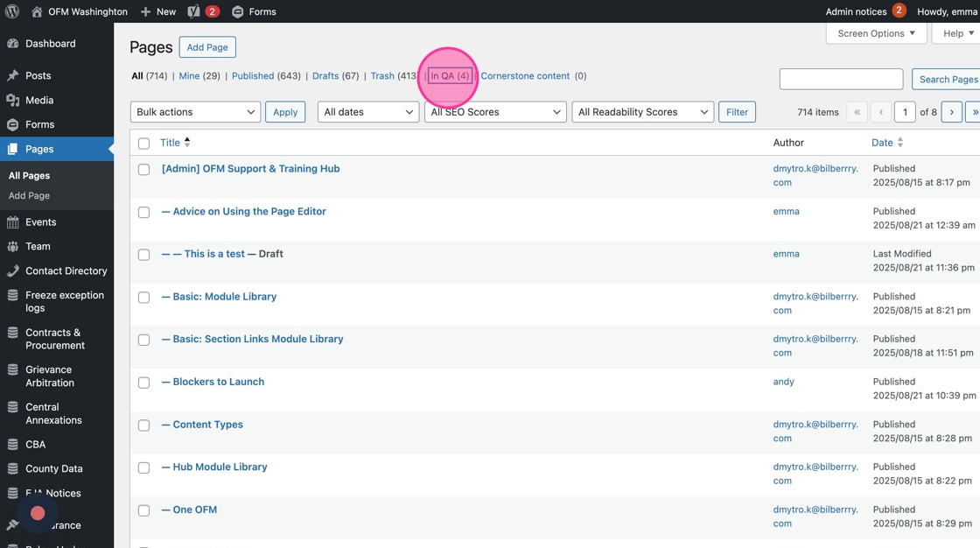Open the All SEO Scores dropdown

coord(495,112)
